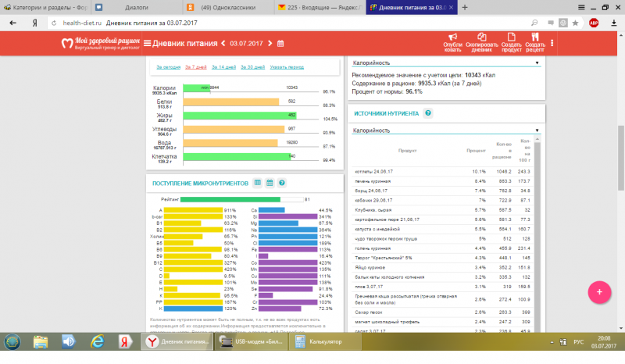Image resolution: width=625 pixels, height=364 pixels.
Task: Go to previous day arrow
Action: [223, 43]
